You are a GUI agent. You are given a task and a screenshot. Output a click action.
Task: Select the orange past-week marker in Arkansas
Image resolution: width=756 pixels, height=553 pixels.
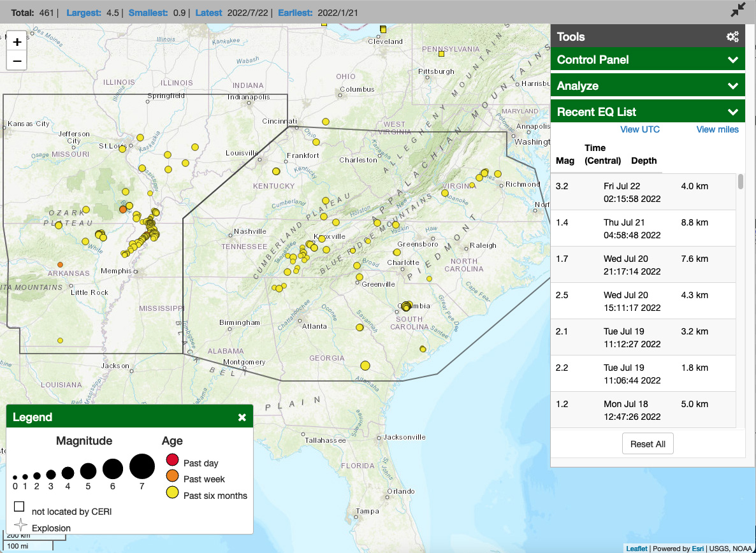pyautogui.click(x=61, y=264)
